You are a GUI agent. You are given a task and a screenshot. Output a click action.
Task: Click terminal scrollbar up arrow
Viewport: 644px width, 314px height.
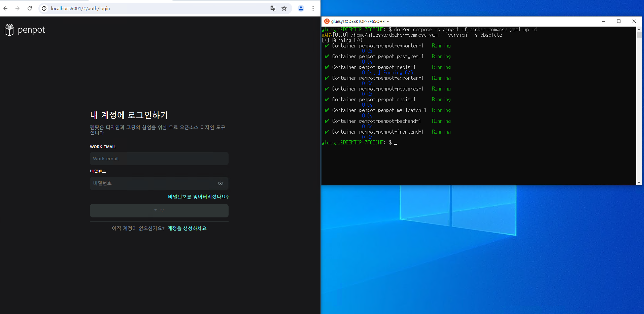tap(639, 30)
